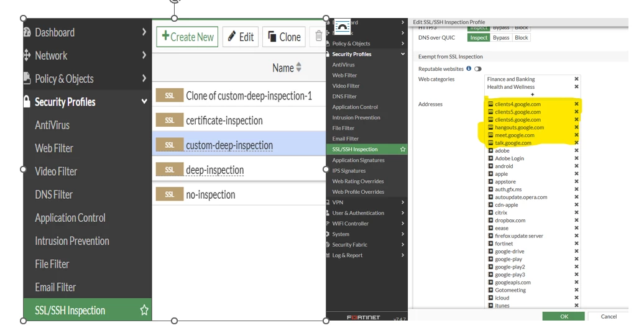This screenshot has width=644, height=328.
Task: Click the SSL badge of no-inspection profile
Action: click(170, 194)
